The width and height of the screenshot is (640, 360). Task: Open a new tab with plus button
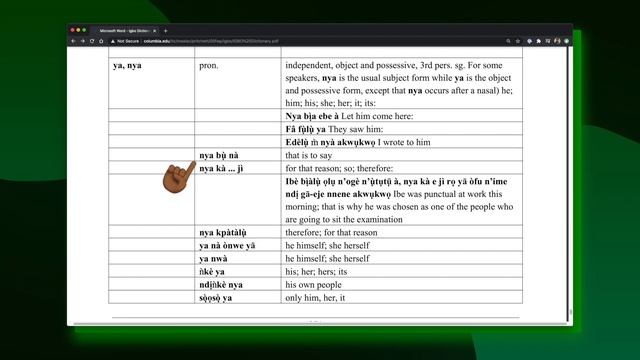[x=166, y=31]
